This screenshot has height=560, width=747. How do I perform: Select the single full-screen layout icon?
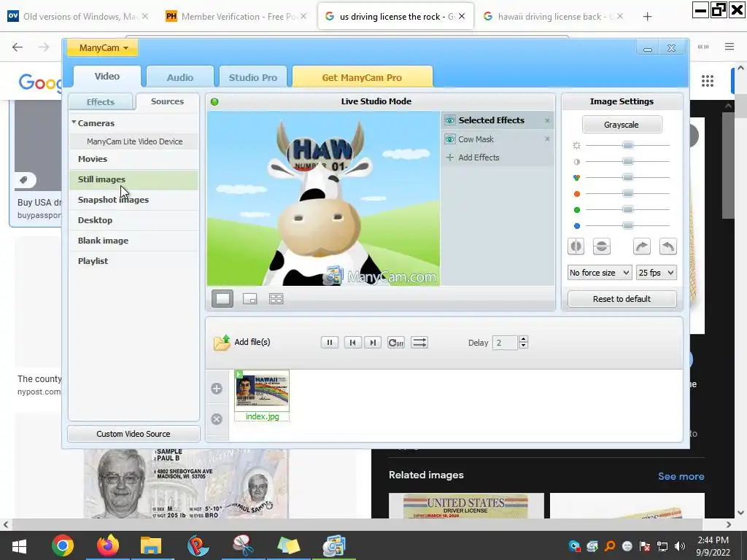click(x=222, y=298)
